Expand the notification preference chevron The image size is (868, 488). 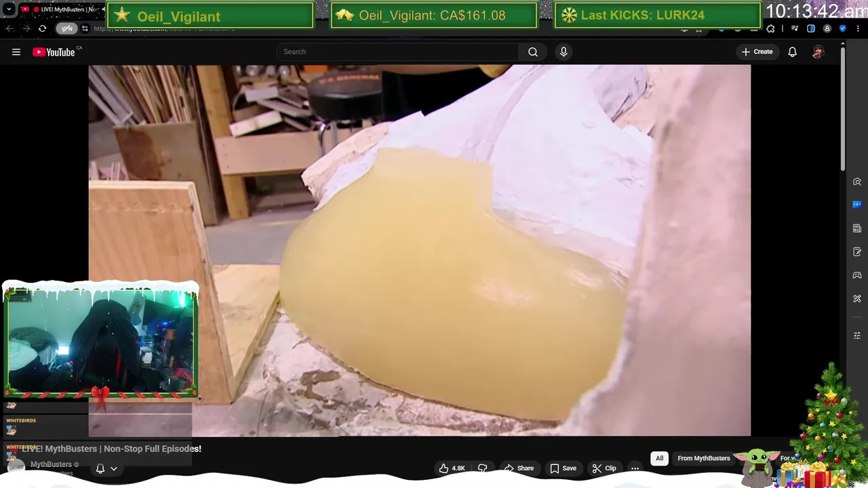click(x=114, y=468)
